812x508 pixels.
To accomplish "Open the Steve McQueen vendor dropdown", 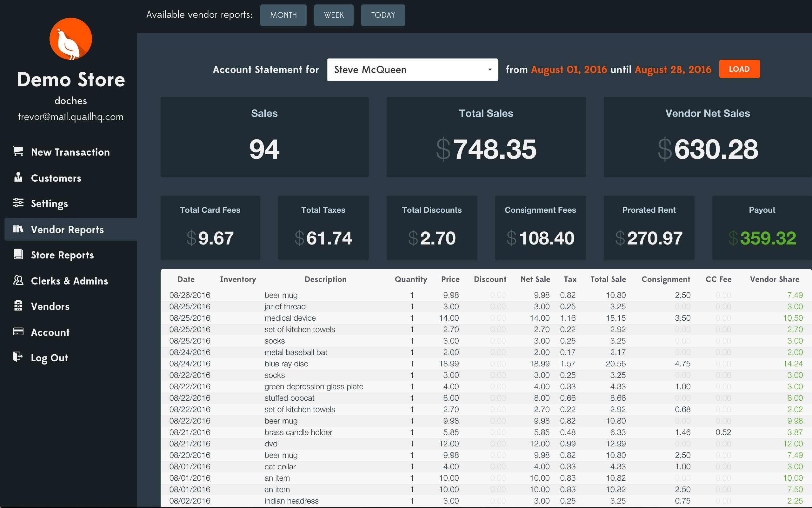I will [412, 70].
